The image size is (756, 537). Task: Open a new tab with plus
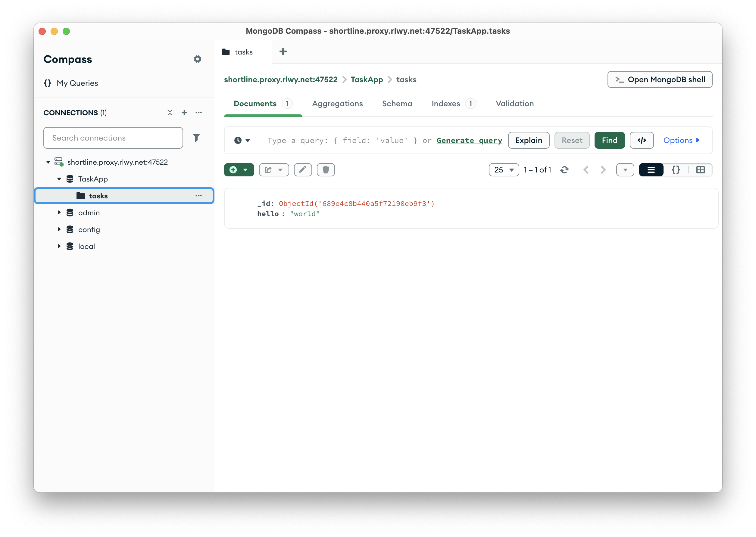[x=283, y=51]
